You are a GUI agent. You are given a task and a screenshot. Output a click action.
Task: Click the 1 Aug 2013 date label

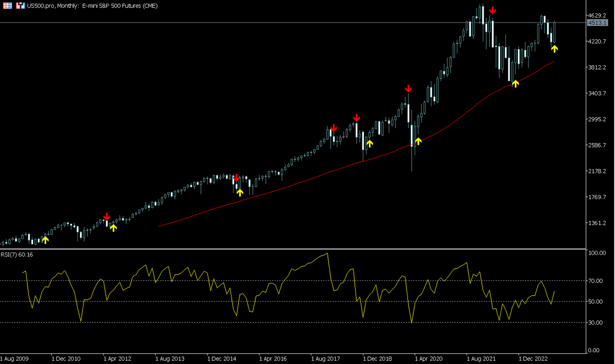[x=170, y=359]
